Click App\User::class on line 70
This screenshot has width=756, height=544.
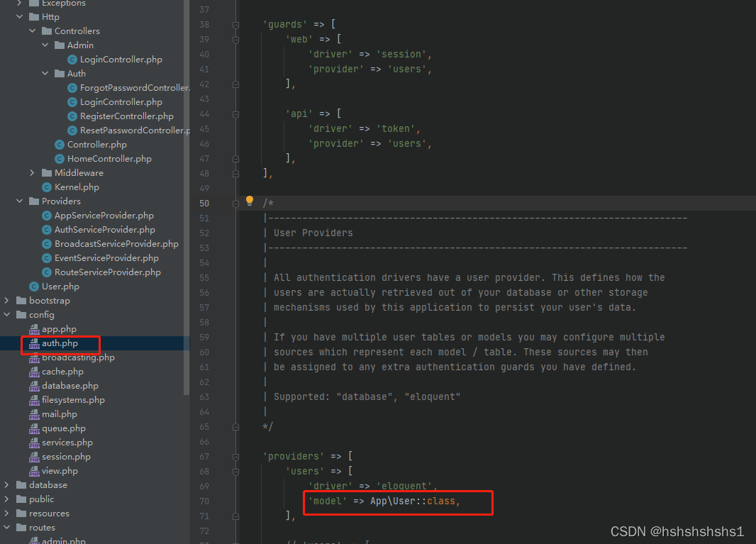(x=412, y=501)
